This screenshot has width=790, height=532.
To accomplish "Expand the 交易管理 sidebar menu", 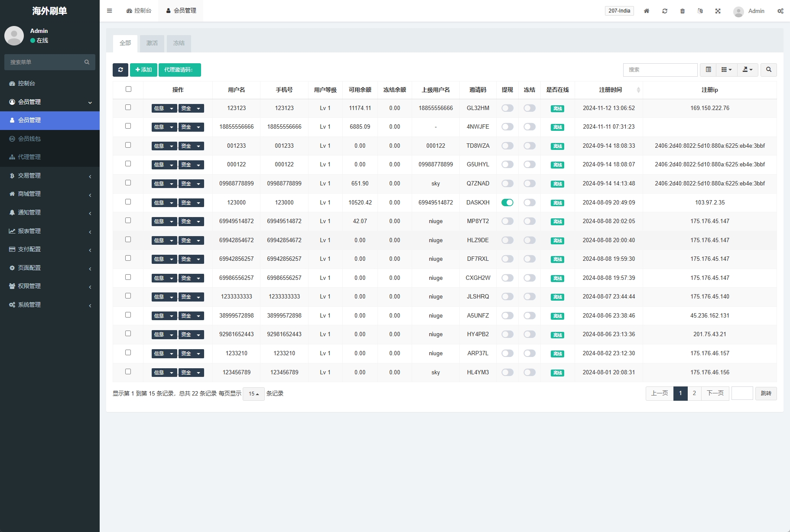I will point(50,175).
